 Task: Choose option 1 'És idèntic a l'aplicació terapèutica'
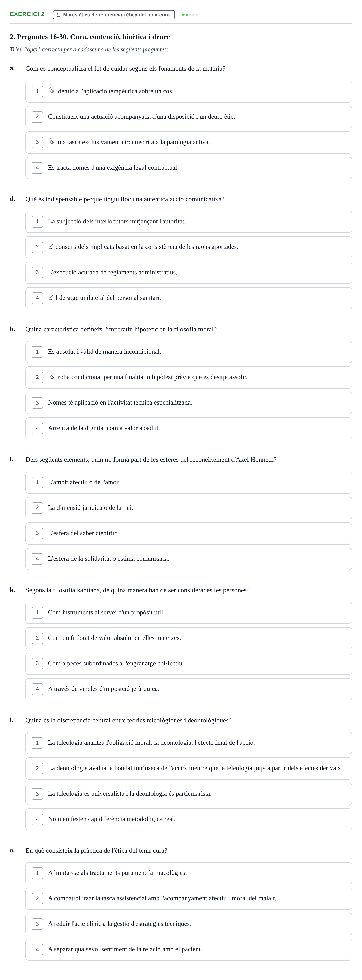(x=189, y=91)
